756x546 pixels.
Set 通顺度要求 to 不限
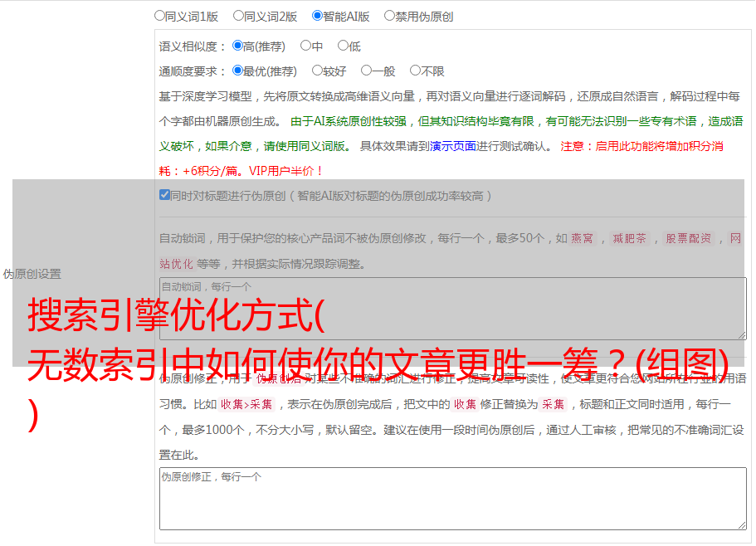(x=415, y=71)
